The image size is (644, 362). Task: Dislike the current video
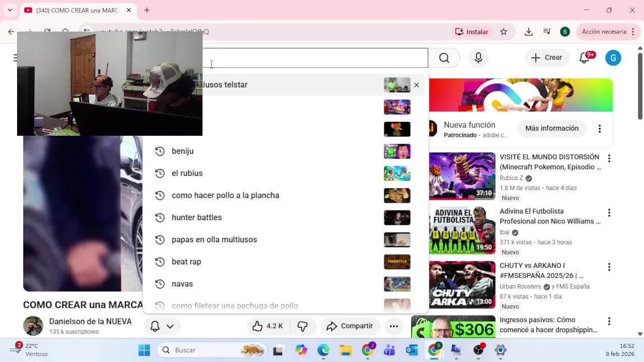pos(302,326)
